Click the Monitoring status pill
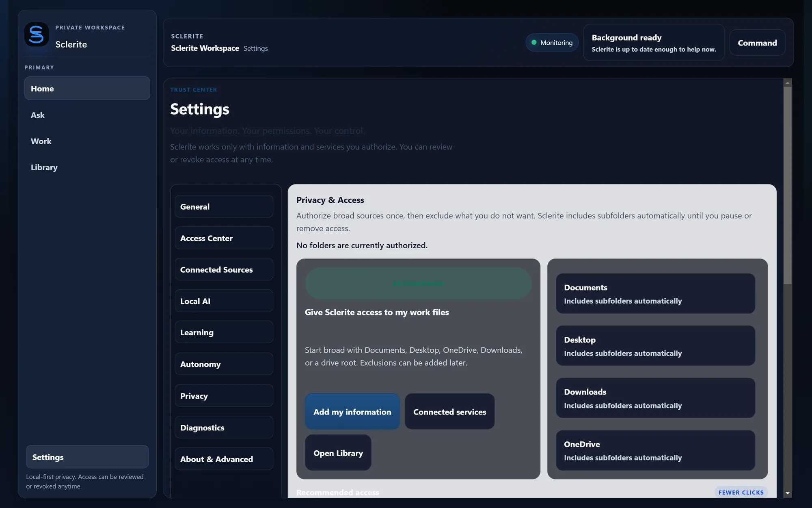The width and height of the screenshot is (812, 508). (552, 43)
